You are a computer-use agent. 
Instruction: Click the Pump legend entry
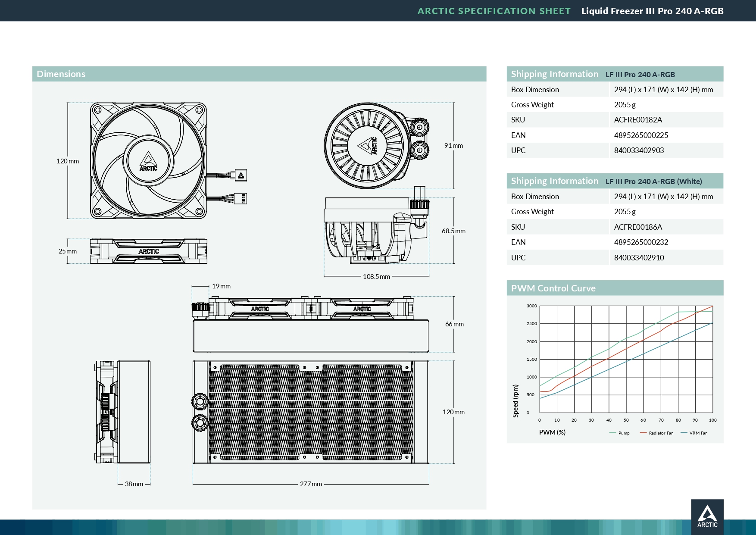click(619, 433)
